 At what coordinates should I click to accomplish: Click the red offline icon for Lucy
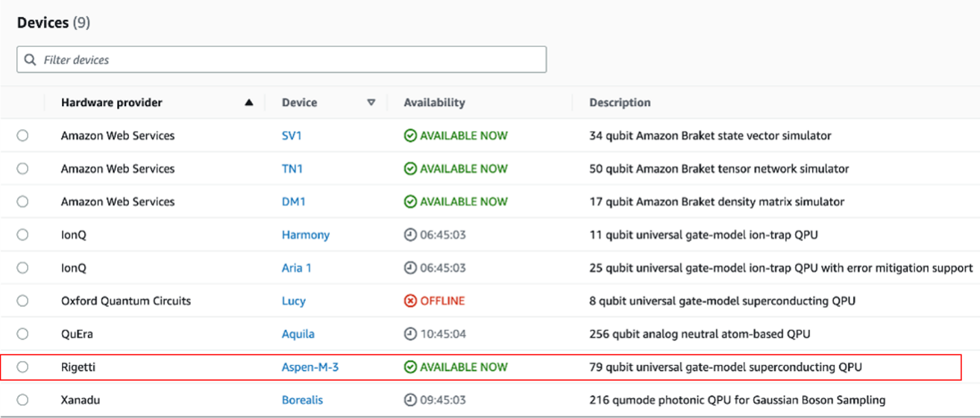coord(410,301)
